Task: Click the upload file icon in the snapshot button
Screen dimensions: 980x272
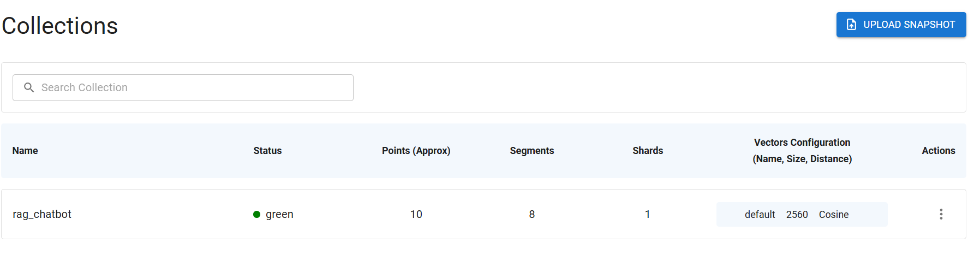Action: (851, 25)
